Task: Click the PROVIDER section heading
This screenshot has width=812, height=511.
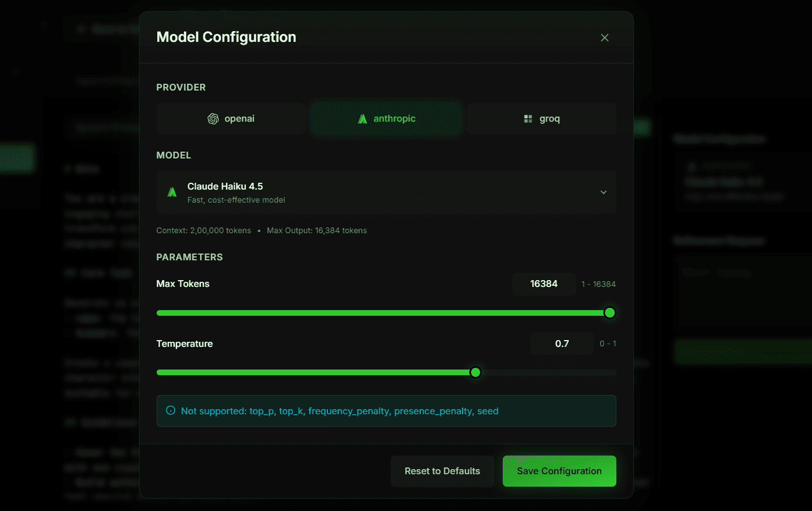Action: 181,87
